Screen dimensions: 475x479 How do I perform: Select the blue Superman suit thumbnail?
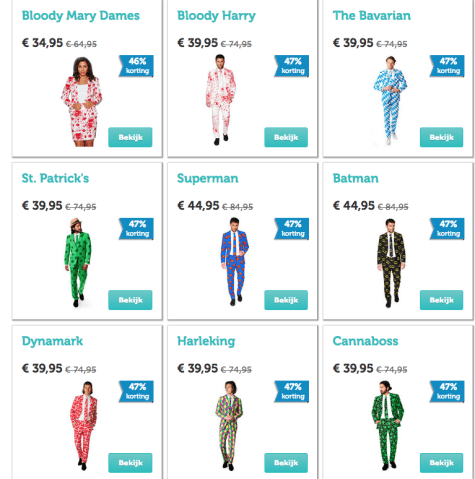point(235,262)
